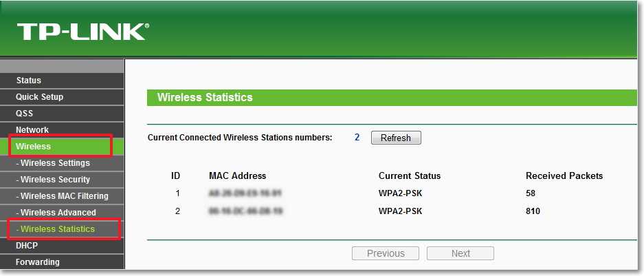Viewport: 644px width, 276px height.
Task: Select the Wireless menu section
Action: click(x=34, y=147)
